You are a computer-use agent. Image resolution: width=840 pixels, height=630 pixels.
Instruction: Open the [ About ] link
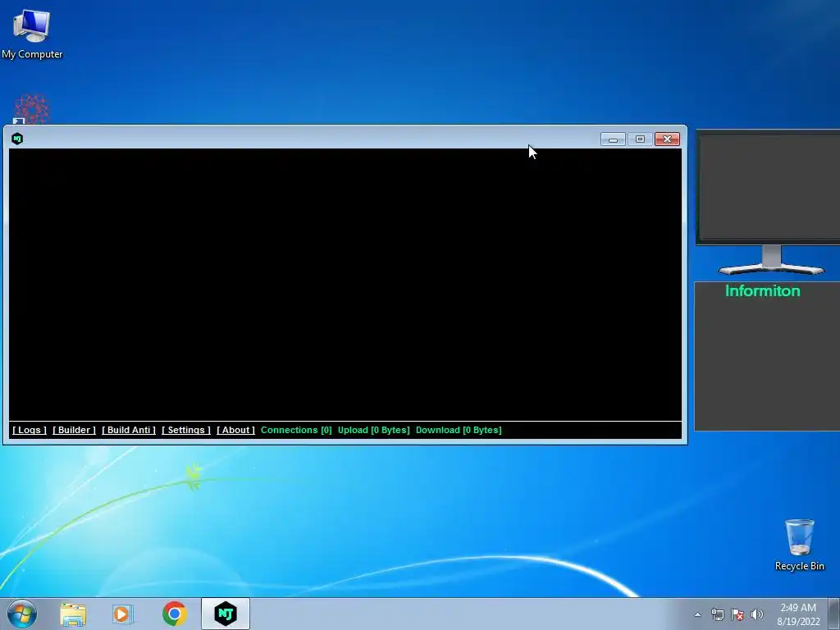coord(235,430)
